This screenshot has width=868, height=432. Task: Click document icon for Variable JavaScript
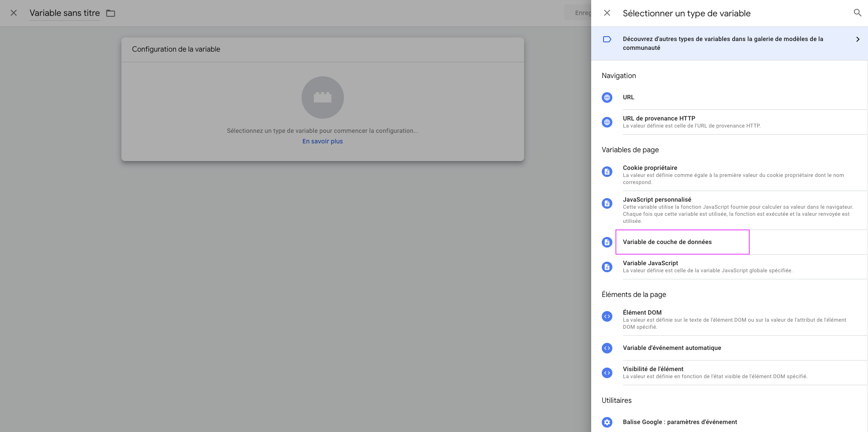coord(607,267)
